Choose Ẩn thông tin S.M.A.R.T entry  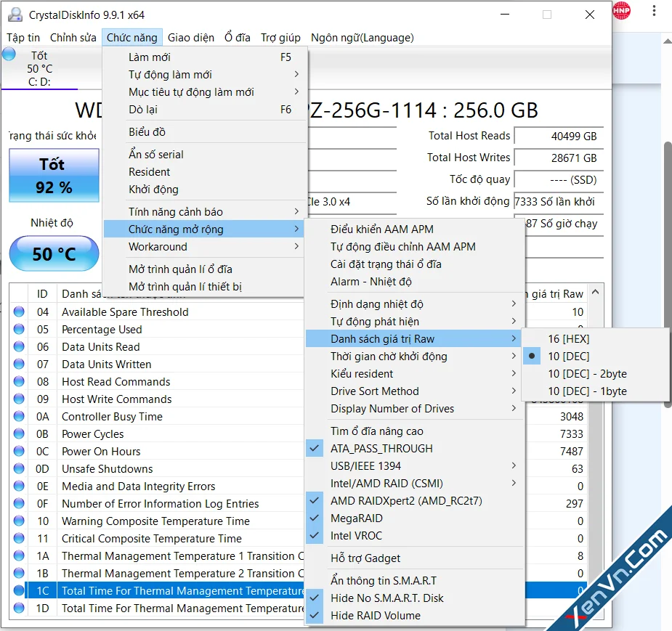(x=415, y=580)
